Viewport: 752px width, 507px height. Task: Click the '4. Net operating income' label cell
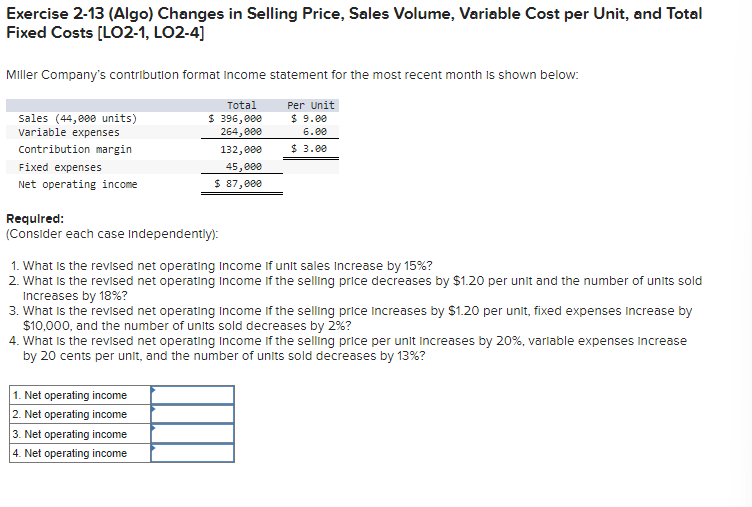click(x=80, y=453)
